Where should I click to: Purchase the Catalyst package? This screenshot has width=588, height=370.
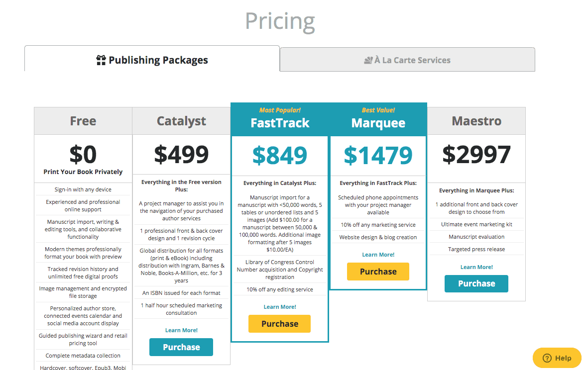tap(181, 347)
